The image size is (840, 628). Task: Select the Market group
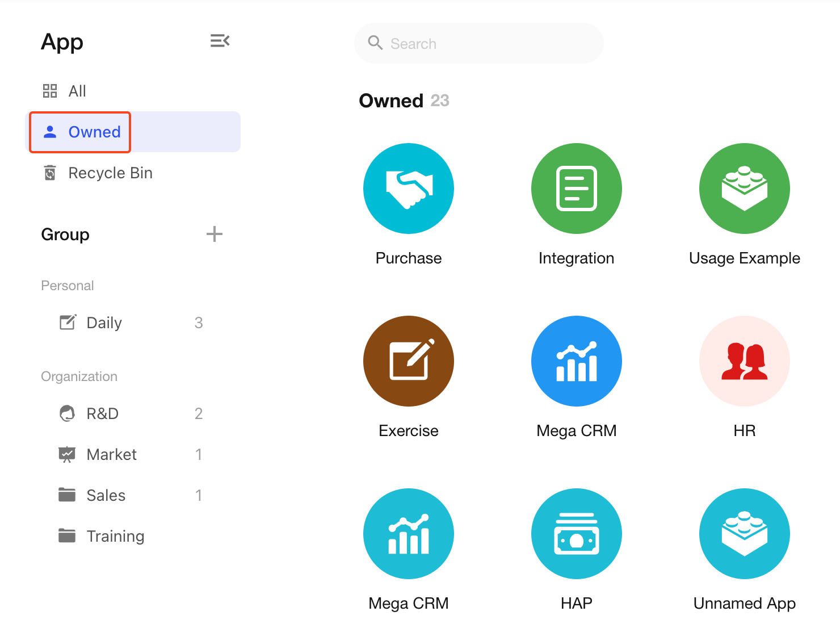click(x=111, y=454)
